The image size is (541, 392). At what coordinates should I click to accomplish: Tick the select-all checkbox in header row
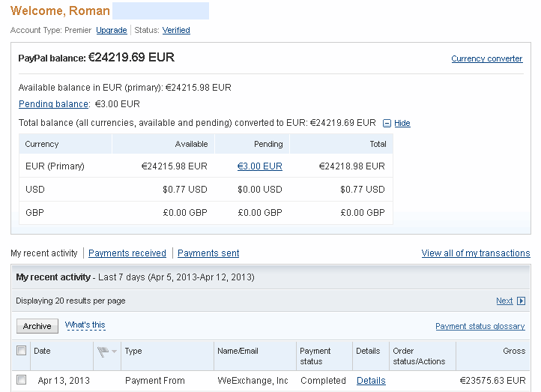[22, 351]
